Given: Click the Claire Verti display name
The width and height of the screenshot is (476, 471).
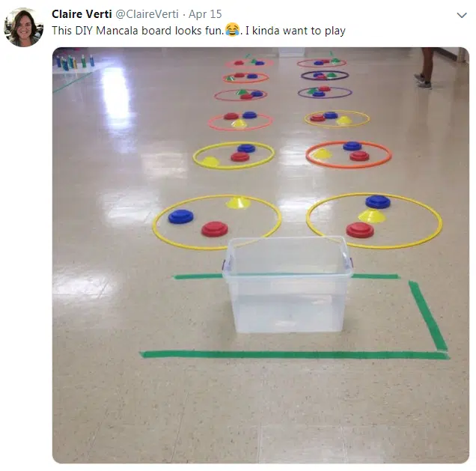Looking at the screenshot, I should tap(82, 14).
